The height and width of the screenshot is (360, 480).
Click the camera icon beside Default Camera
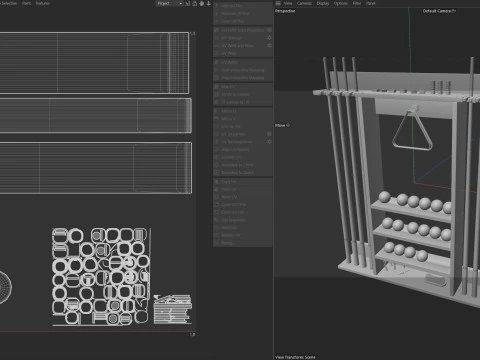454,11
